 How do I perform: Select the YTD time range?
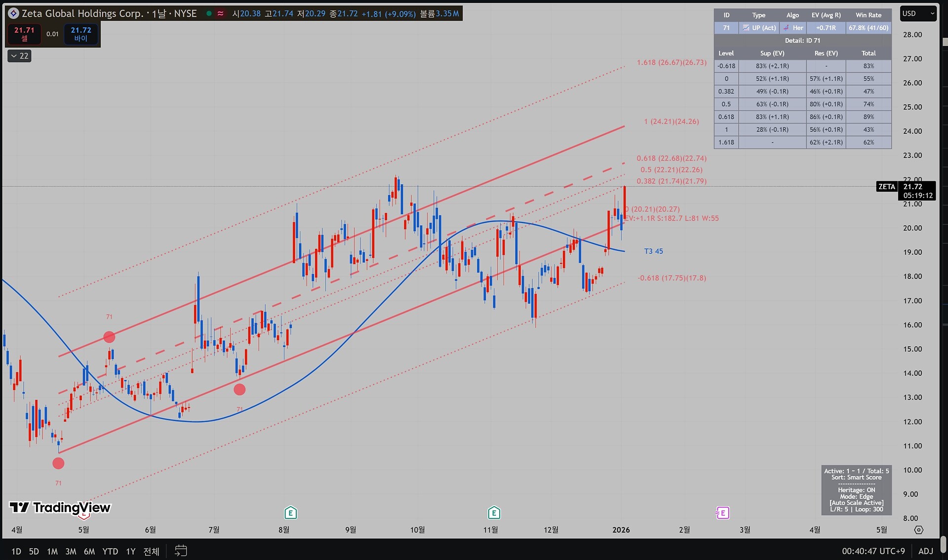pyautogui.click(x=110, y=551)
